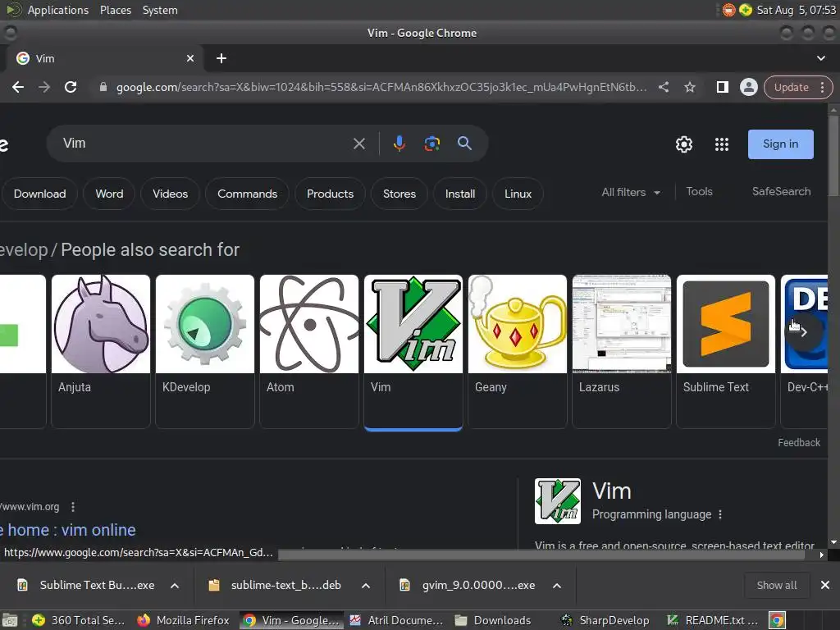
Task: Expand options for the gvim exe download
Action: pyautogui.click(x=557, y=586)
